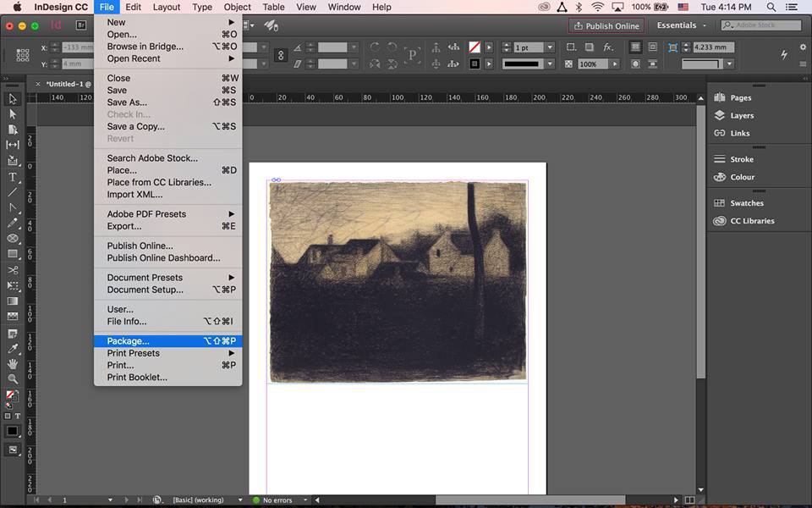The image size is (812, 508).
Task: Click the Publish Online button
Action: click(606, 25)
